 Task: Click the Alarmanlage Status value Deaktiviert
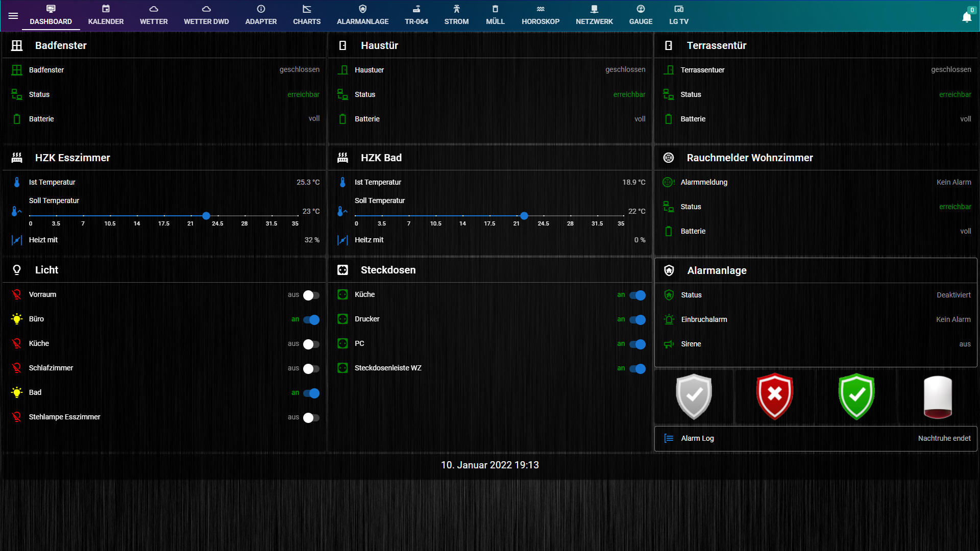(953, 295)
